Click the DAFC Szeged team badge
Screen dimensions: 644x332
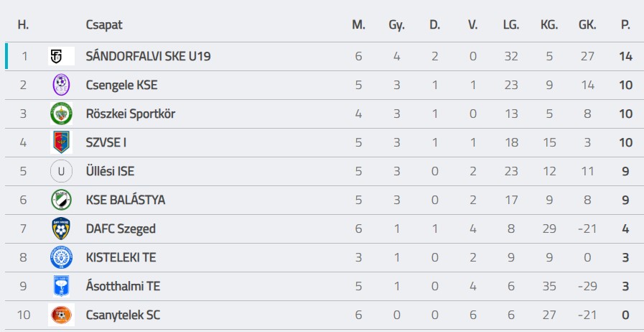[61, 229]
